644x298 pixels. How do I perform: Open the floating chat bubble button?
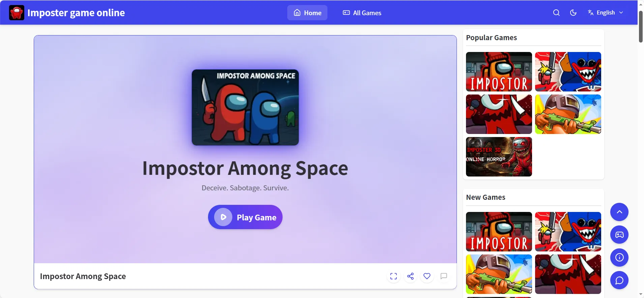pyautogui.click(x=619, y=280)
